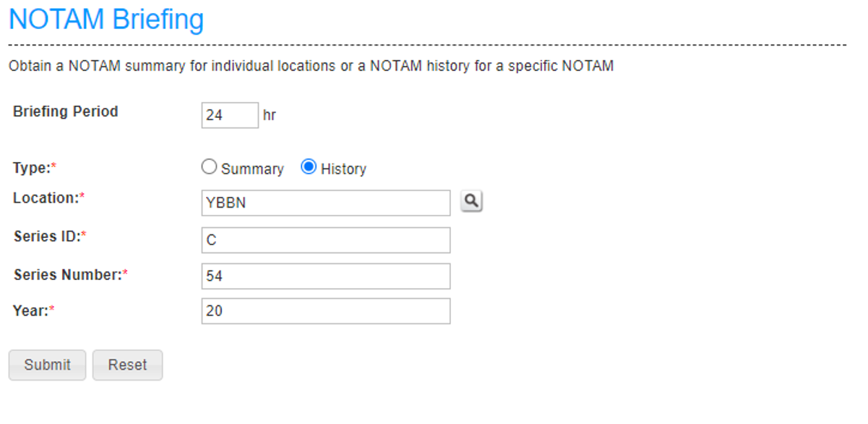Click the red asterisk beside Location
Image resolution: width=868 pixels, height=424 pixels.
pyautogui.click(x=82, y=195)
